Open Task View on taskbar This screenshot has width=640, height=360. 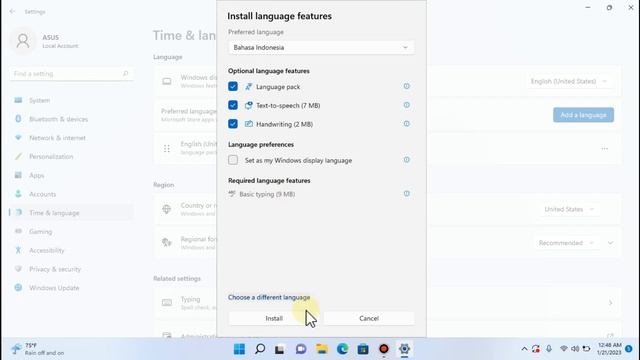coord(280,349)
